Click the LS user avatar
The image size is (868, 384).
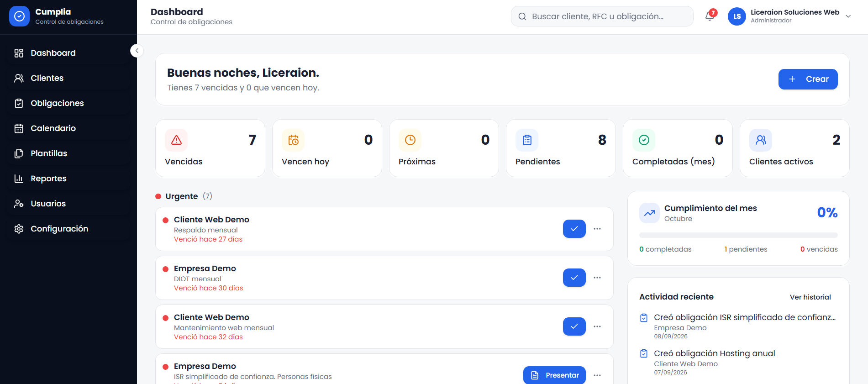pos(736,16)
